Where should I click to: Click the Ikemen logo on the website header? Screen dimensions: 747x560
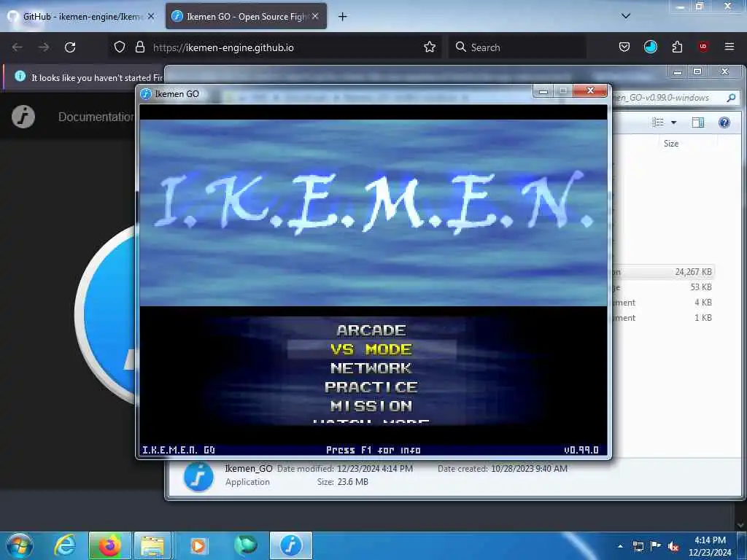tap(23, 116)
